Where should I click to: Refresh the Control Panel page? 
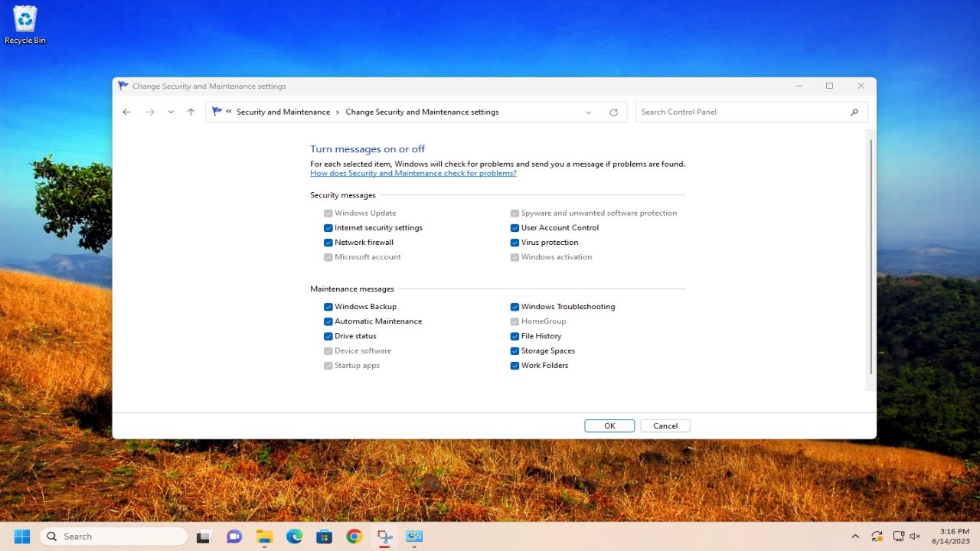click(x=613, y=112)
